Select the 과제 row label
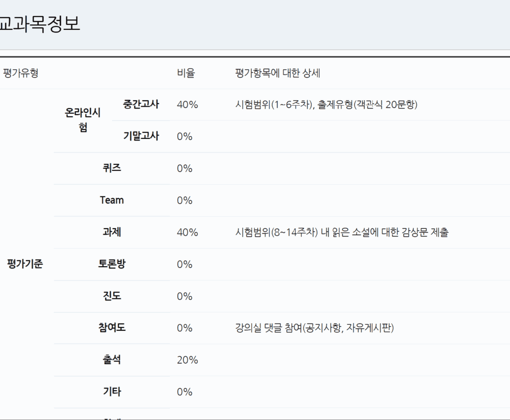Screen dimensions: 510x420 [x=112, y=232]
